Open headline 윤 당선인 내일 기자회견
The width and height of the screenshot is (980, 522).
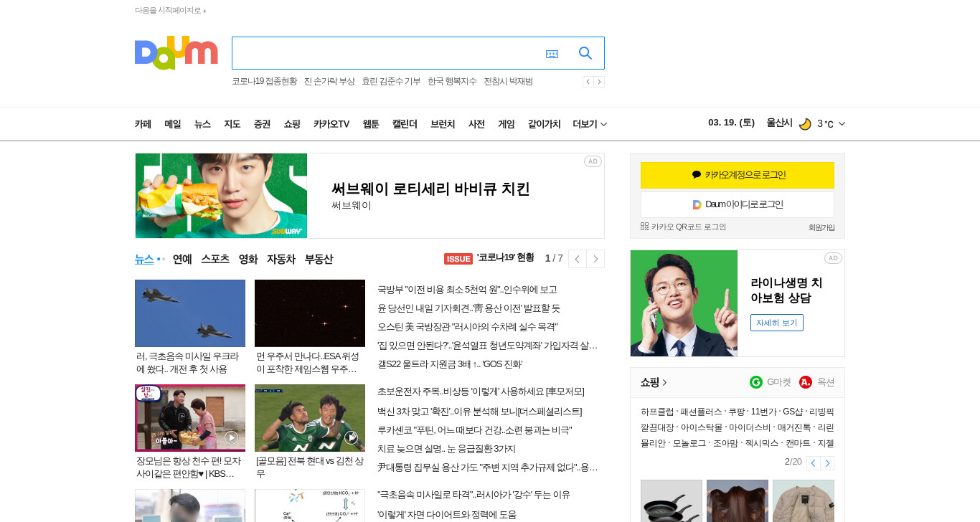[x=468, y=308]
